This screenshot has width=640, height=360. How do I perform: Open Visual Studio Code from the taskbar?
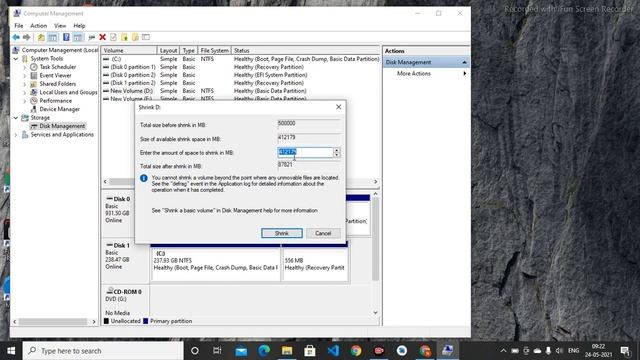click(333, 351)
